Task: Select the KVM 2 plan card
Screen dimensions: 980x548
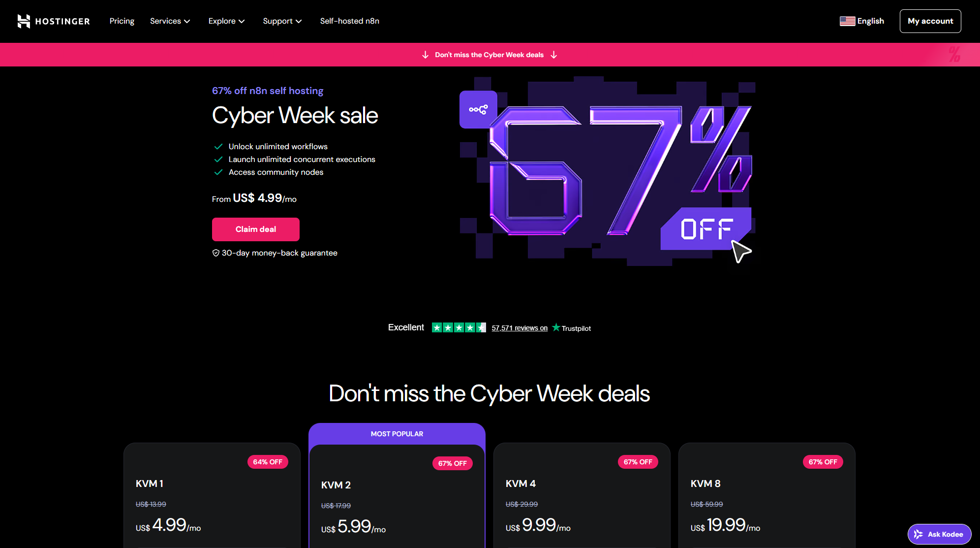Action: [397, 492]
